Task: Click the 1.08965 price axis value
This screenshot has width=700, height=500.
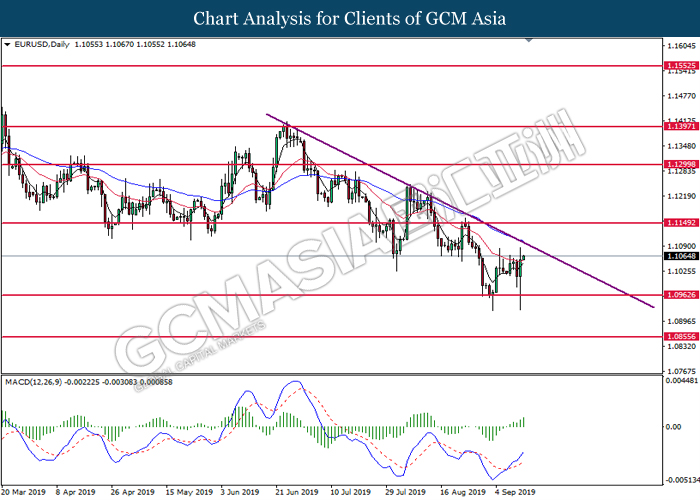Action: [681, 321]
